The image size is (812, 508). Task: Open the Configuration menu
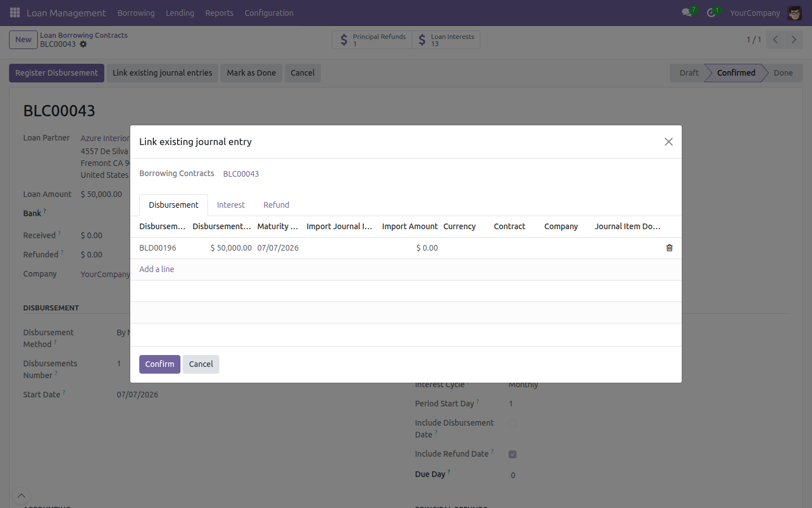pos(269,13)
